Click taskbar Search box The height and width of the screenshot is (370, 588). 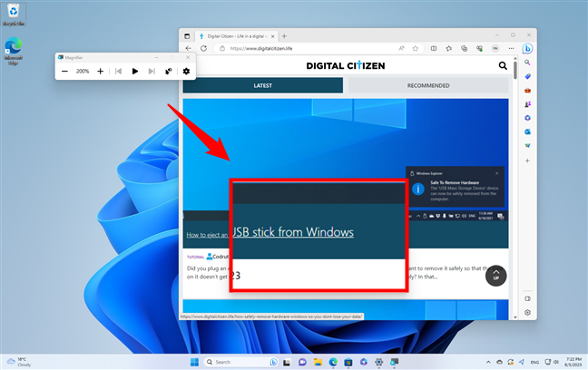tap(241, 362)
